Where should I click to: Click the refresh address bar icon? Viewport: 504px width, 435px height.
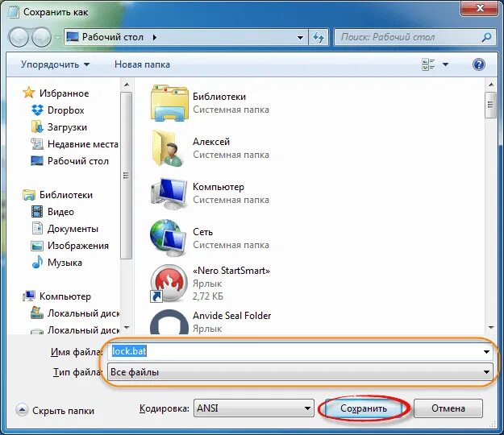coord(319,38)
